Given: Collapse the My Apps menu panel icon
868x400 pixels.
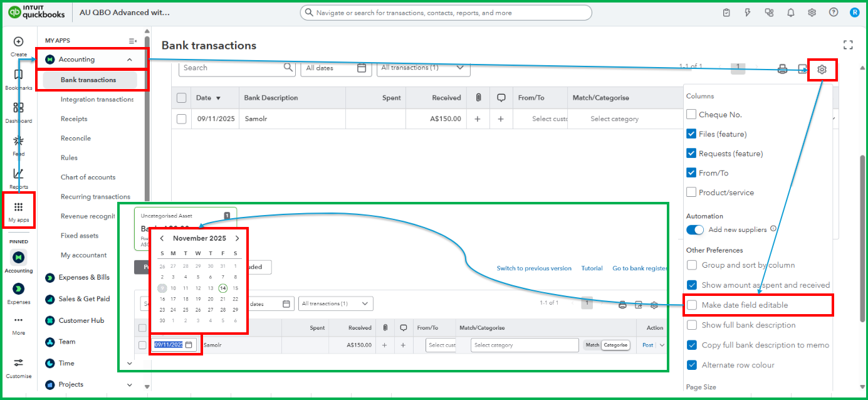Looking at the screenshot, I should point(132,41).
